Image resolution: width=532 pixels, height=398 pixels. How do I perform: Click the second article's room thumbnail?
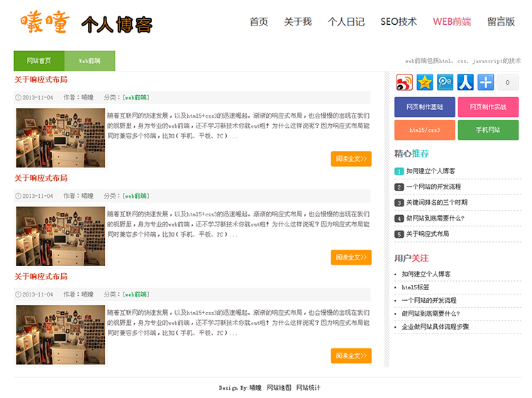click(61, 236)
